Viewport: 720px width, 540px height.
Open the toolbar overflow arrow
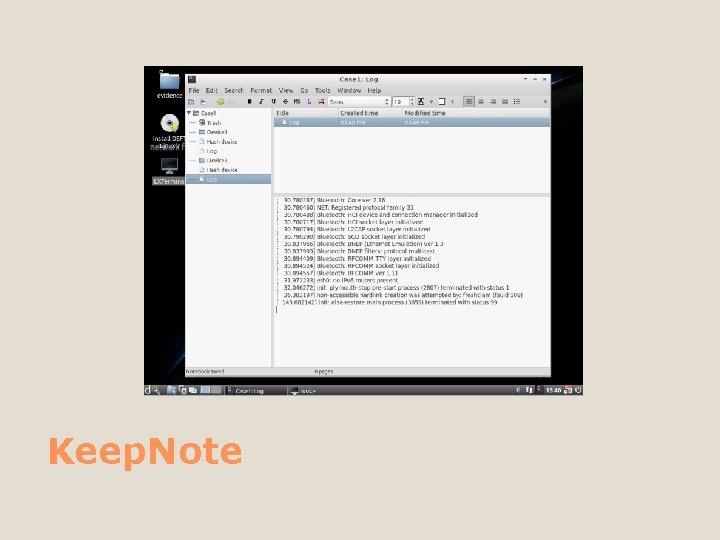coord(545,101)
